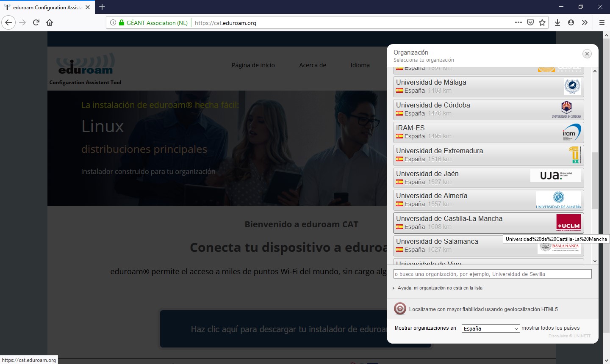Click 'GÉANT Association (NL)' certificate label
Viewport: 610px width, 364px height.
(157, 23)
